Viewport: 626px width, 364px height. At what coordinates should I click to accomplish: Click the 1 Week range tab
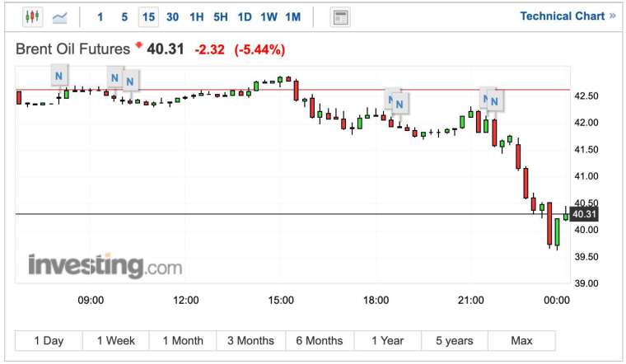[x=116, y=341]
